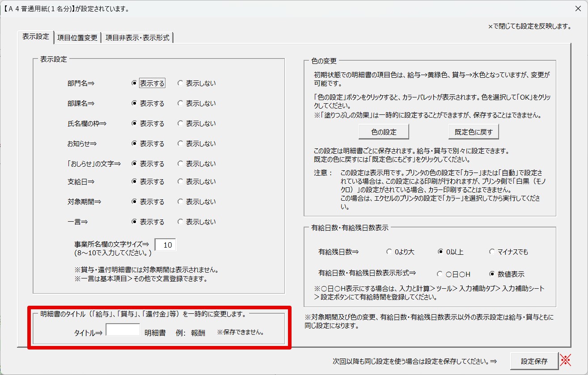Open the 項目非表示・表示形式 tab
Screen dimensions: 588x375
pyautogui.click(x=137, y=38)
